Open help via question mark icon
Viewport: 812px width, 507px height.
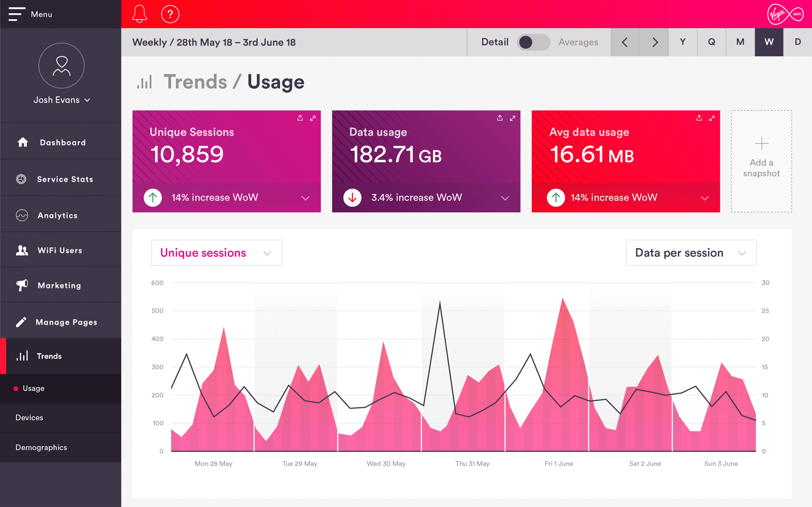coord(170,14)
